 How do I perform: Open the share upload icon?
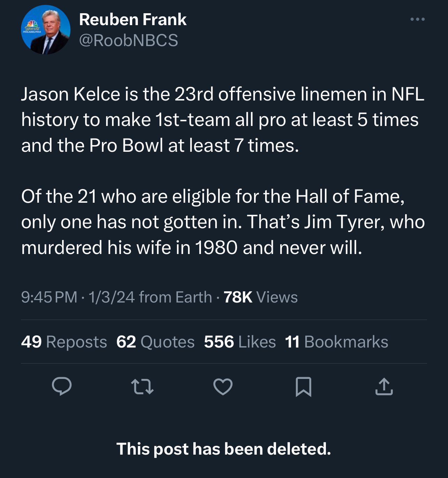coord(384,386)
